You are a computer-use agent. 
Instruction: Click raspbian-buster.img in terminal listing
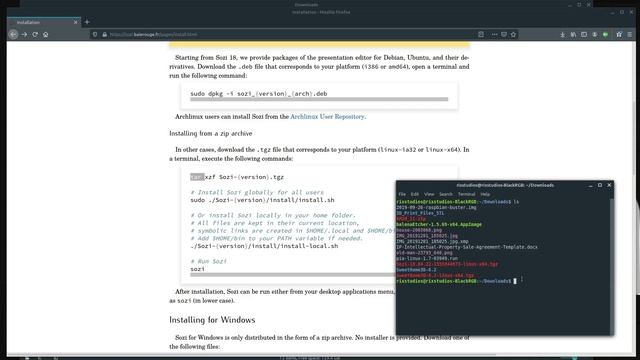436,207
